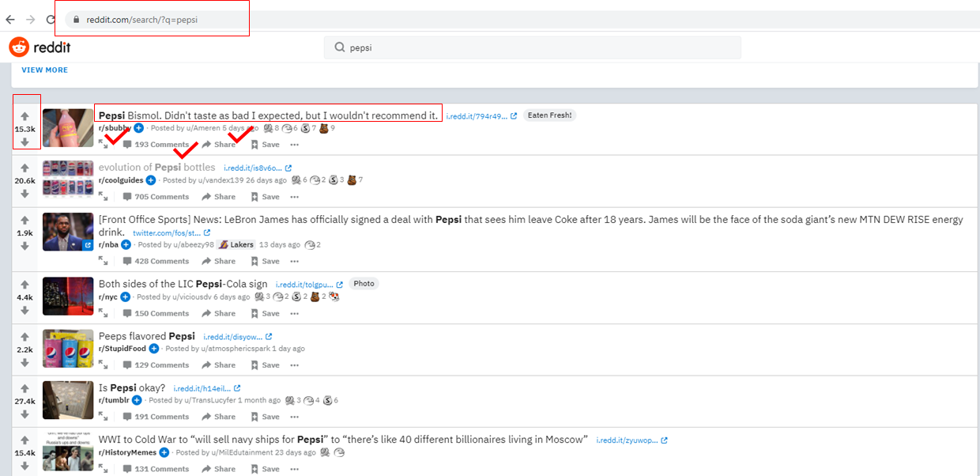980x476 pixels.
Task: Open the VIEW MORE link
Action: 44,70
